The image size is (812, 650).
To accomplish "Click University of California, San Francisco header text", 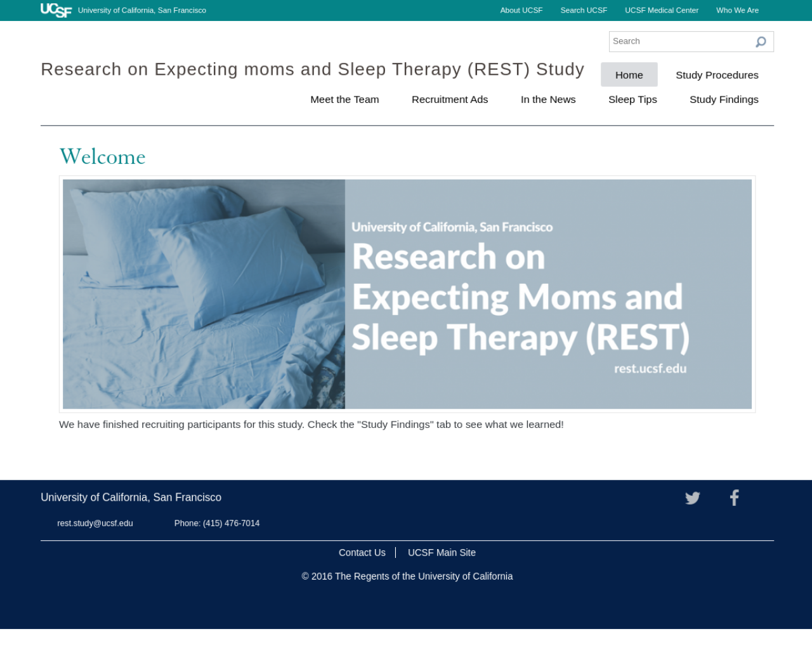I will [142, 10].
